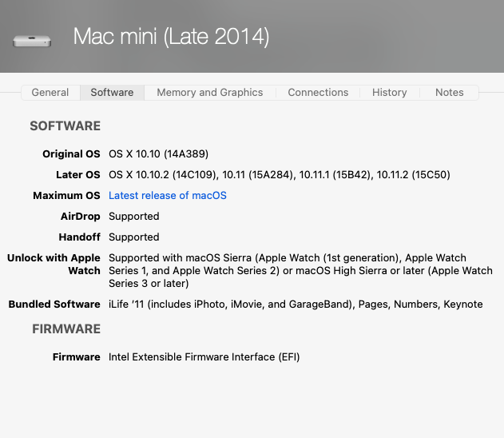The image size is (504, 438).
Task: Click the Bundled Software iLife '11 text
Action: 296,305
